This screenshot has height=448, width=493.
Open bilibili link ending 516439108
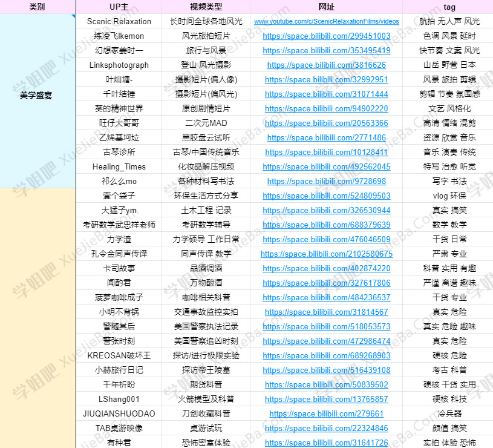(x=327, y=370)
